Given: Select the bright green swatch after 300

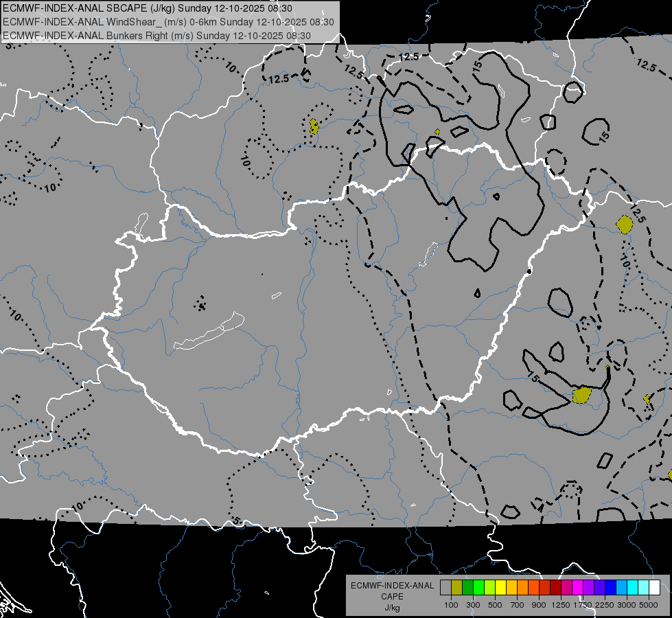Looking at the screenshot, I should (478, 588).
